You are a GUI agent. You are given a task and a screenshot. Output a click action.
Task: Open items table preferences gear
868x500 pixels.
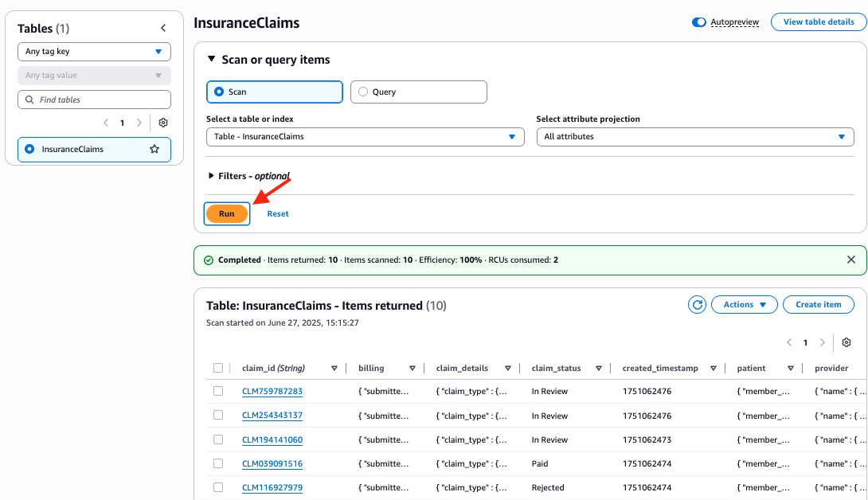click(846, 342)
